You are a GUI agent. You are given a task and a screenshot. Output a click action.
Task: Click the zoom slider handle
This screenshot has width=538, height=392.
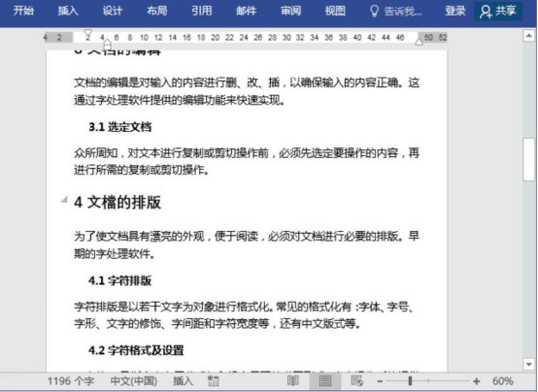tap(410, 380)
